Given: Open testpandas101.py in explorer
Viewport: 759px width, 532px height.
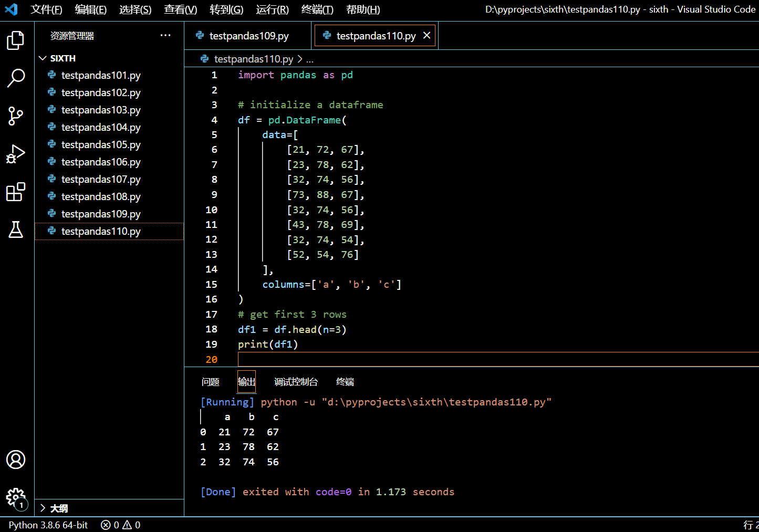Looking at the screenshot, I should tap(109, 75).
